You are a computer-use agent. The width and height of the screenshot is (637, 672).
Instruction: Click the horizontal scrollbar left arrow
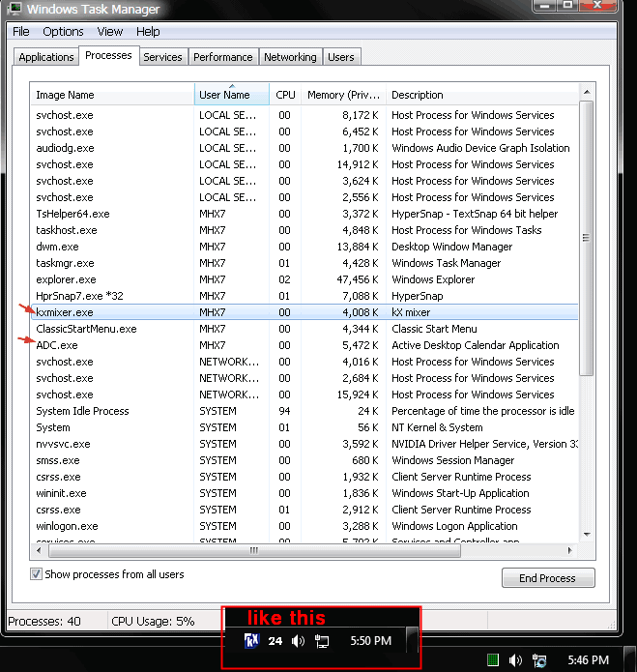coord(39,550)
